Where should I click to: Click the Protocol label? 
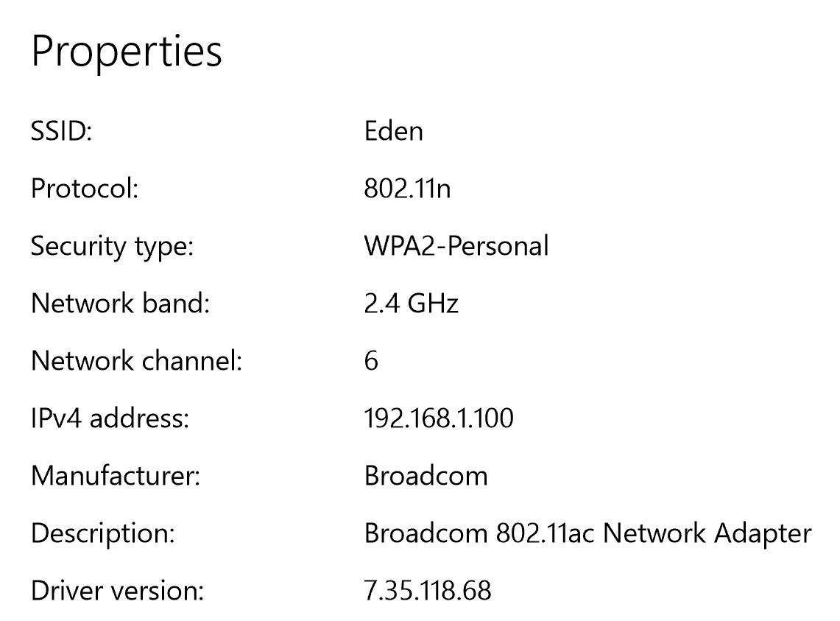click(x=85, y=189)
